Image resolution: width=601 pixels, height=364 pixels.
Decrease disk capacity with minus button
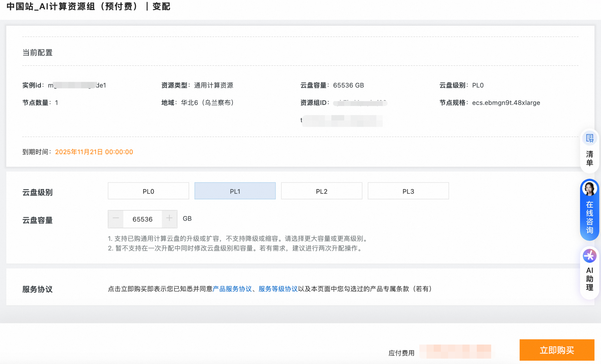coord(116,219)
